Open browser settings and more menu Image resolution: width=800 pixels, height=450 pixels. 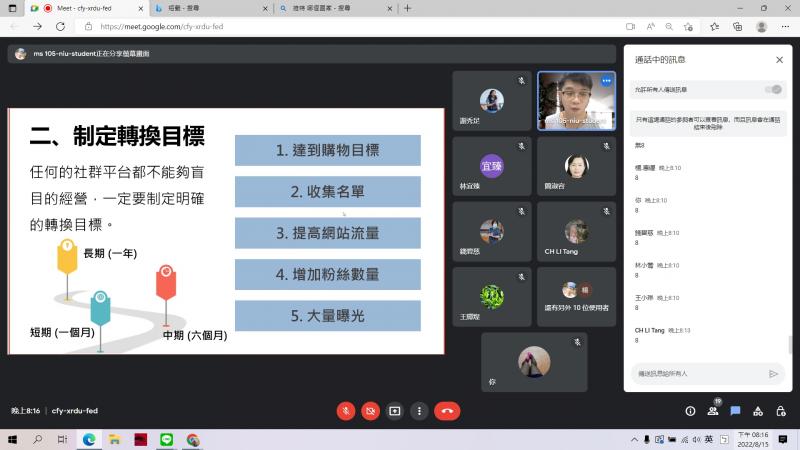point(785,27)
